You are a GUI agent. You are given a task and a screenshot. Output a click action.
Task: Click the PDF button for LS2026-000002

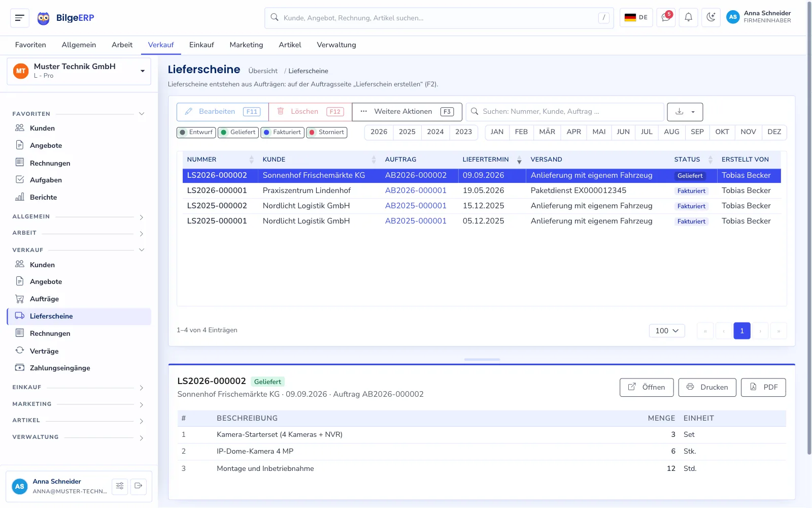coord(763,387)
